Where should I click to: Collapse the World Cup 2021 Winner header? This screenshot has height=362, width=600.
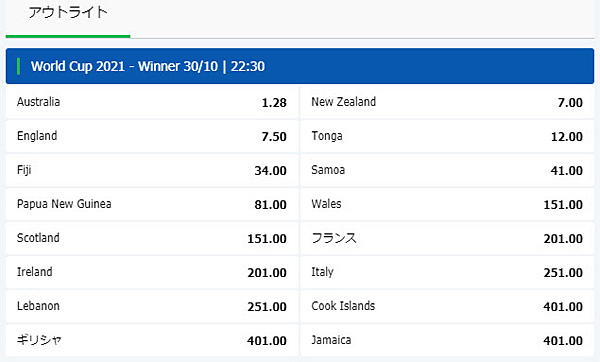[300, 66]
